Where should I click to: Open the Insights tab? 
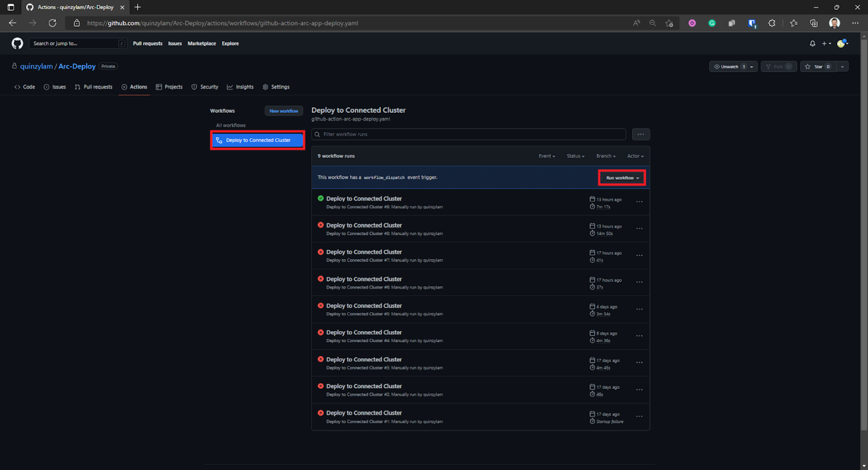coord(240,87)
